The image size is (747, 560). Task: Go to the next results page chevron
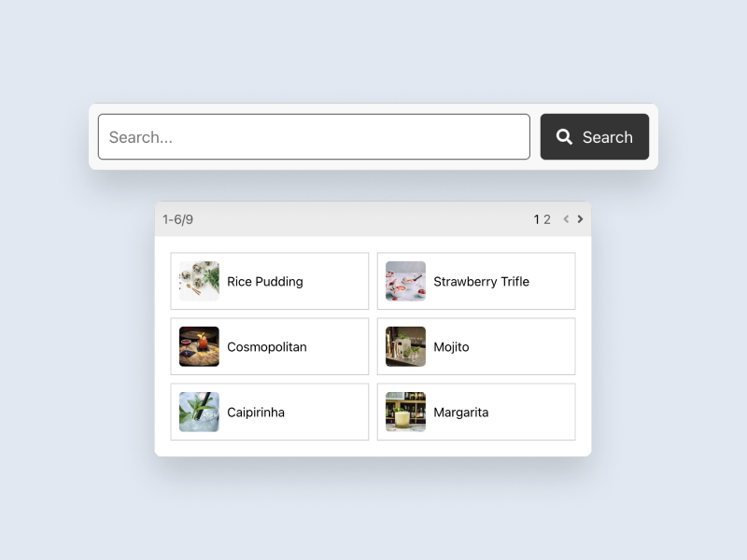coord(580,219)
